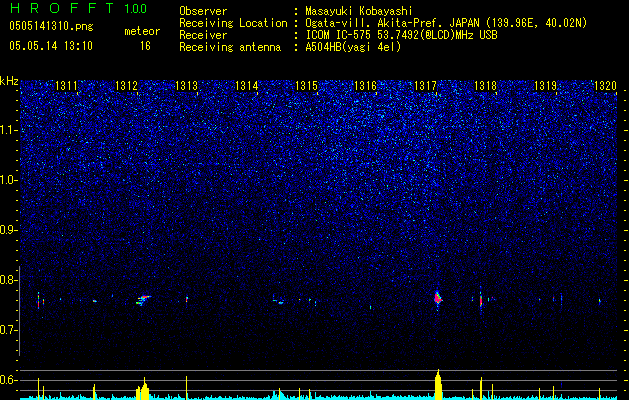Viewport: 629px width, 400px height.
Task: Click the kHz axis unit label
Action: pos(9,81)
